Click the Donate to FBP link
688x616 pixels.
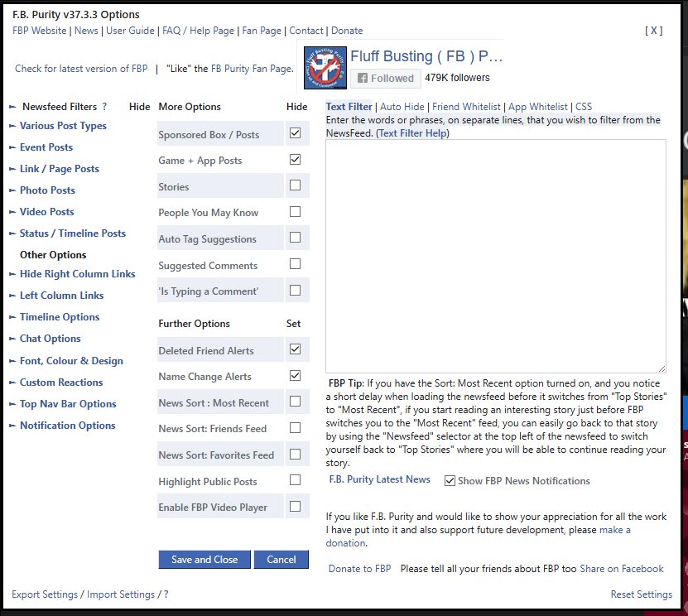tap(360, 569)
